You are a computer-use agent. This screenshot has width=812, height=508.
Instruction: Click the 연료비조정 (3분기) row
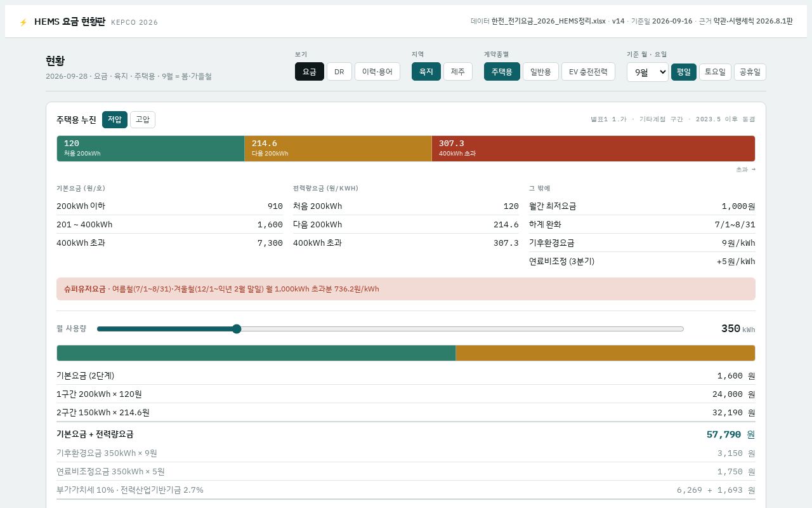point(642,262)
